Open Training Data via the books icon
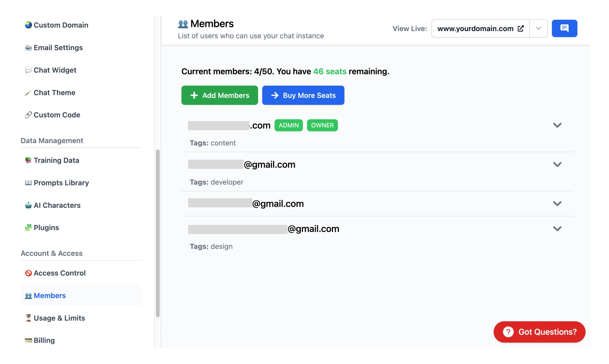The width and height of the screenshot is (609, 364). pos(29,160)
